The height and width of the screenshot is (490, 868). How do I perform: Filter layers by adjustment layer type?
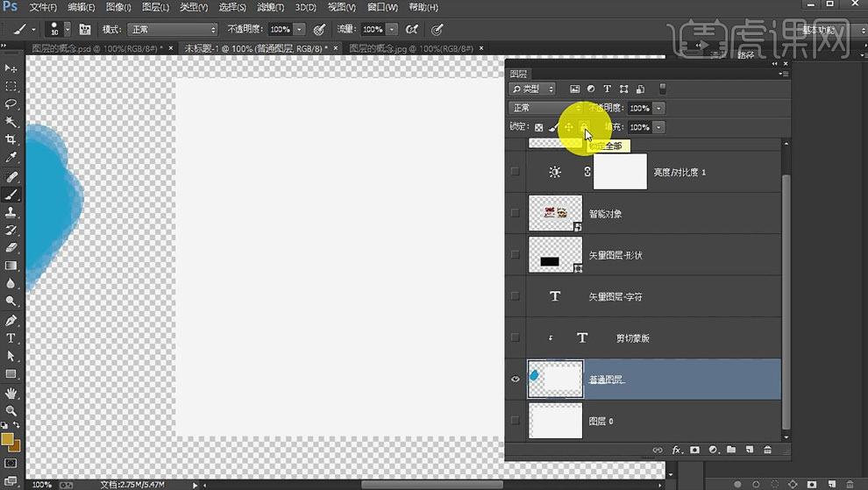point(591,89)
